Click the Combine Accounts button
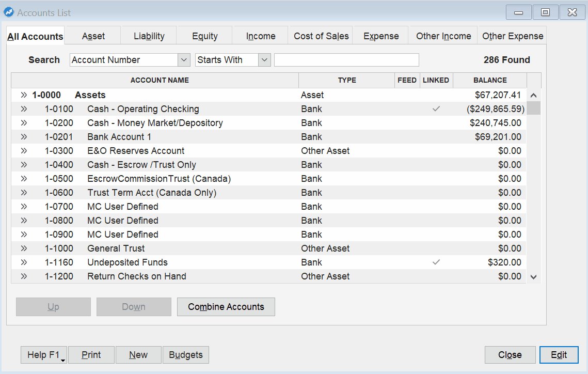 coord(226,307)
